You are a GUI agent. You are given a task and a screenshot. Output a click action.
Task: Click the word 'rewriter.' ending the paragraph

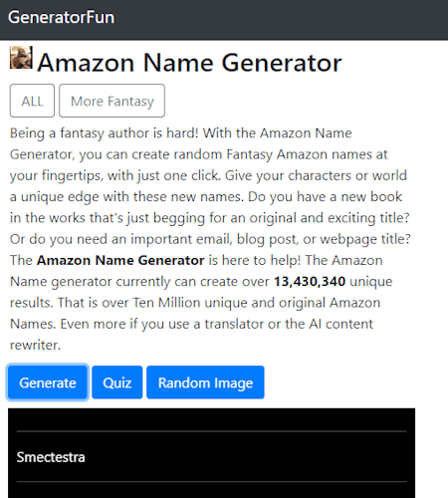point(35,346)
